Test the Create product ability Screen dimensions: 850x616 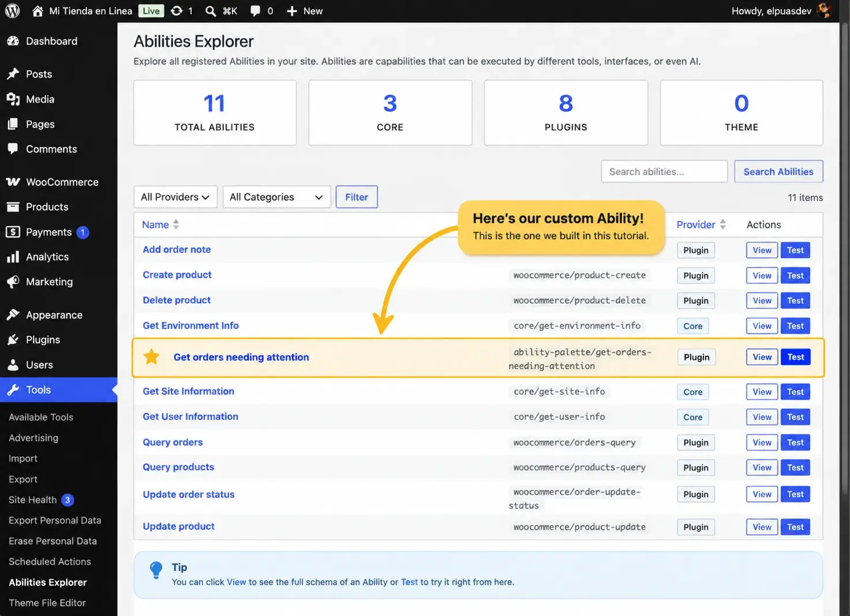click(x=795, y=276)
